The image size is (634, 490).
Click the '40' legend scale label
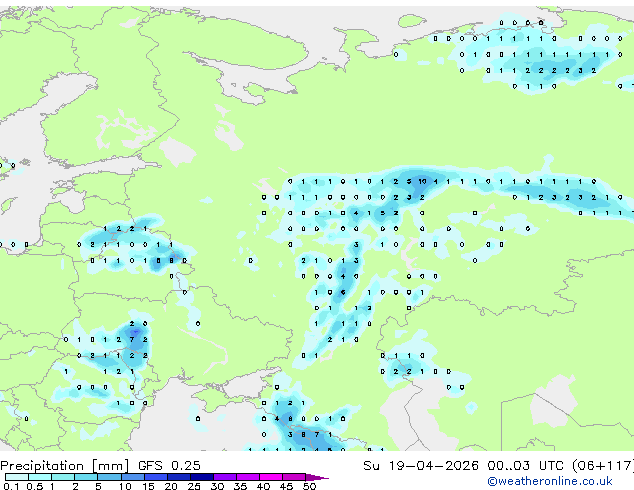coord(263,486)
